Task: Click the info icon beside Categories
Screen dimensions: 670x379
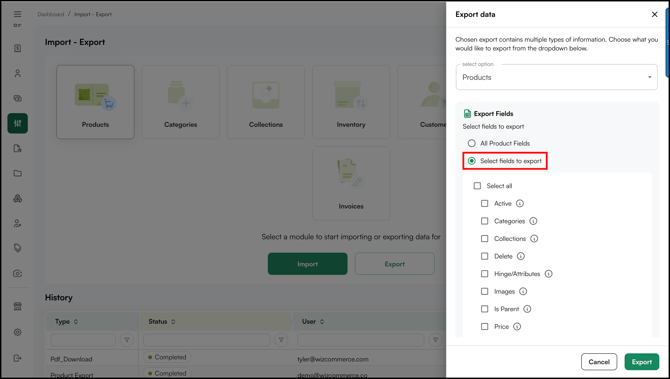Action: point(533,221)
